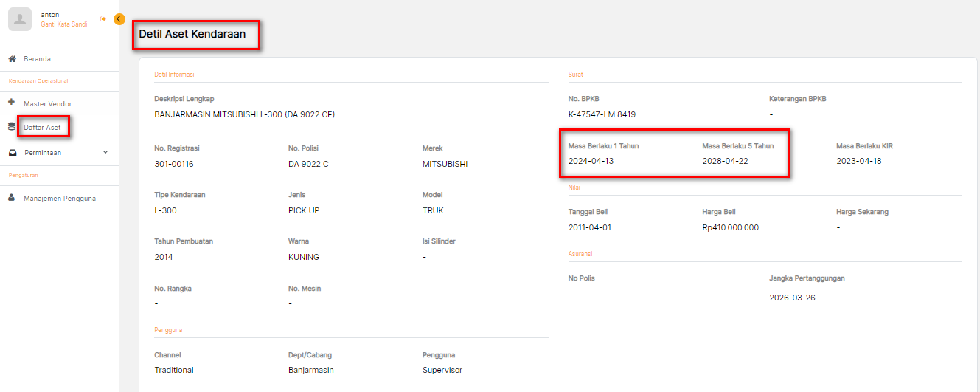Click the inbox icon beside Permintaan
This screenshot has width=980, height=392.
pos(12,153)
